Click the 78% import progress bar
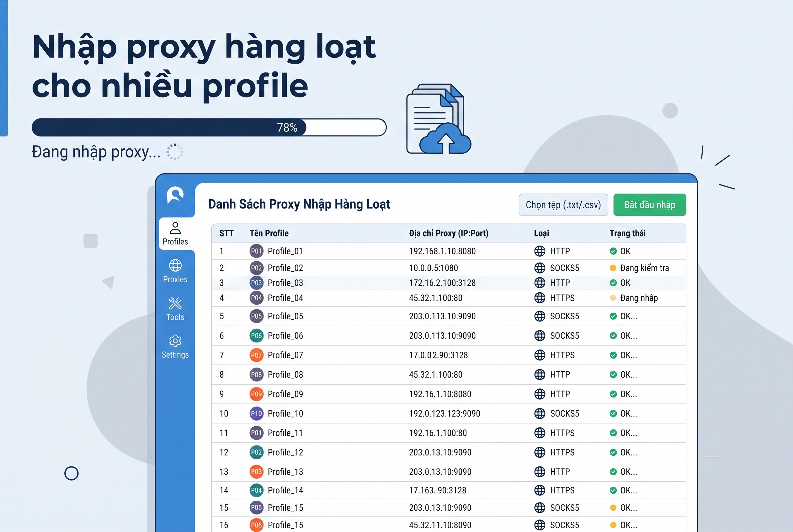The height and width of the screenshot is (532, 793). tap(209, 127)
